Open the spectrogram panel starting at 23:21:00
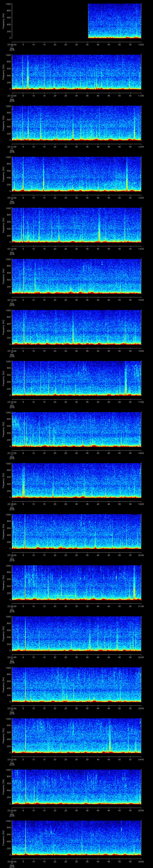 coord(76,633)
